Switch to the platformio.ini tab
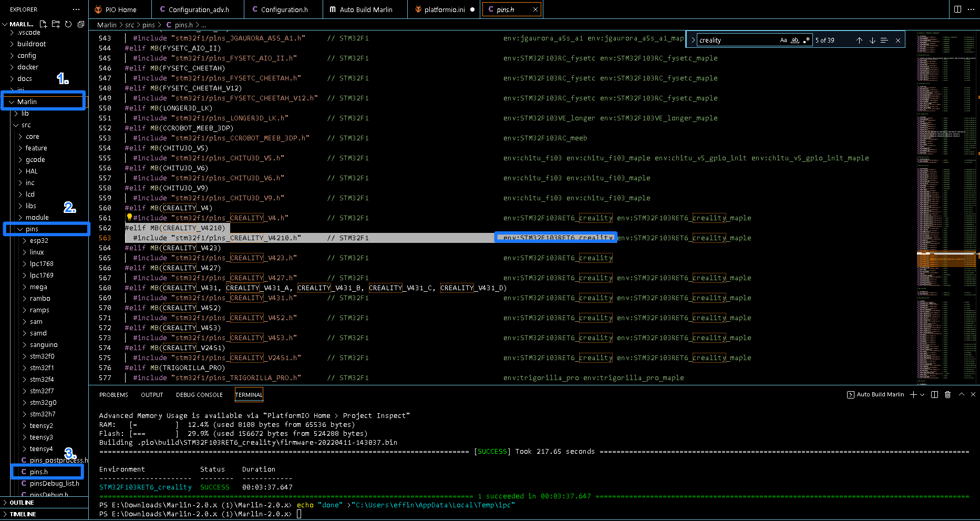Viewport: 980px width, 521px height. [444, 9]
